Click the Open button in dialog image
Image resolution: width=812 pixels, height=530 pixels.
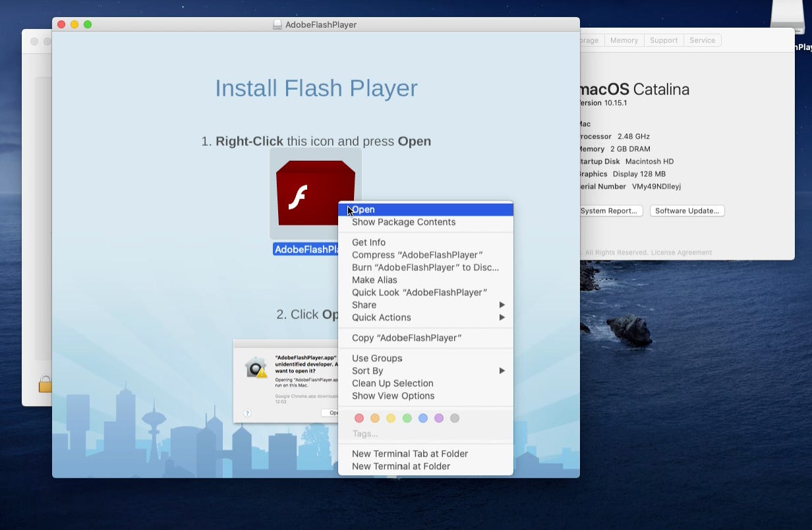coord(330,413)
